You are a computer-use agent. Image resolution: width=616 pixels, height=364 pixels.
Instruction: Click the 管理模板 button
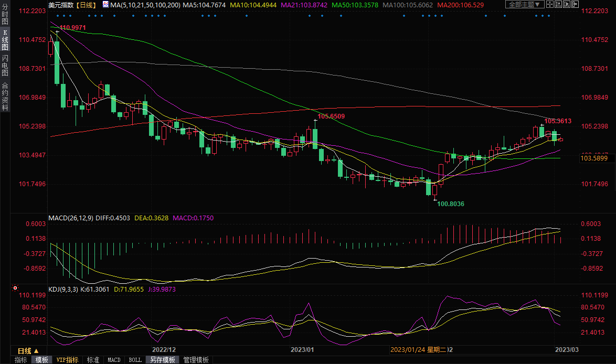(x=195, y=360)
